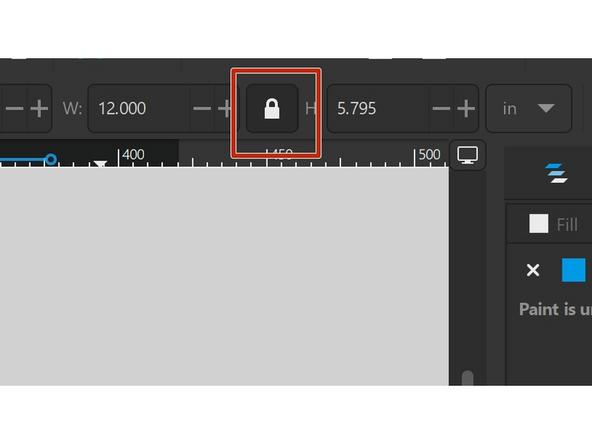Click the white Fill square icon
Screen dimensions: 592x444
pos(538,224)
